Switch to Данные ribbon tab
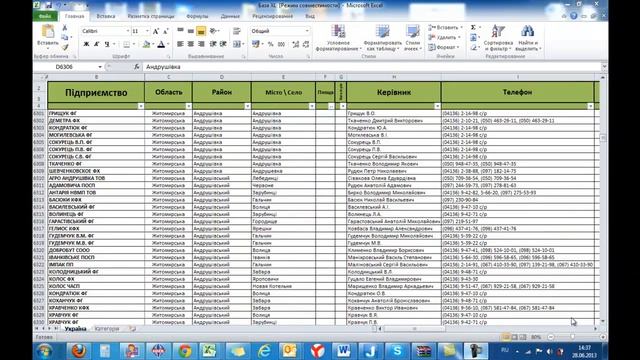 tap(230, 16)
